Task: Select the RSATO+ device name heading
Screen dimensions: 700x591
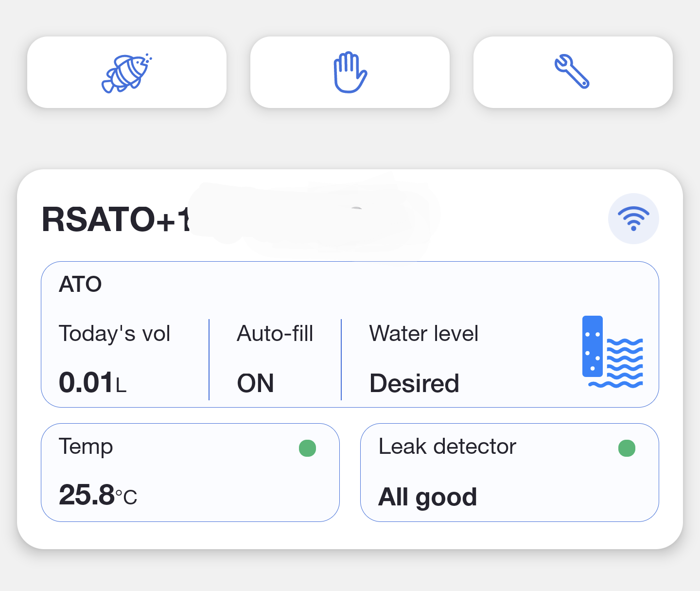Action: point(116,219)
